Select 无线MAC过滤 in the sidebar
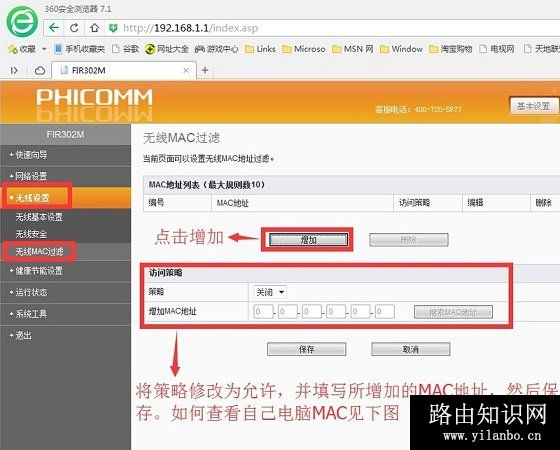560x450 pixels. pyautogui.click(x=39, y=252)
